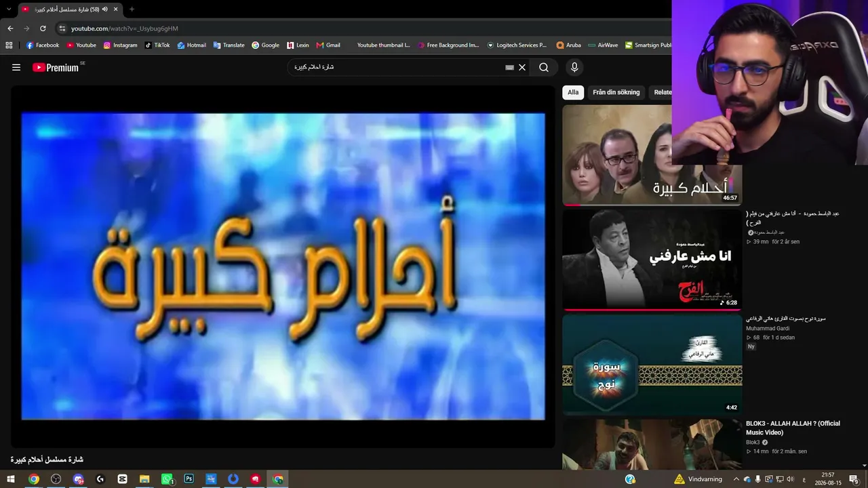Open the Vindvarning weather alert
This screenshot has width=868, height=488.
(698, 479)
